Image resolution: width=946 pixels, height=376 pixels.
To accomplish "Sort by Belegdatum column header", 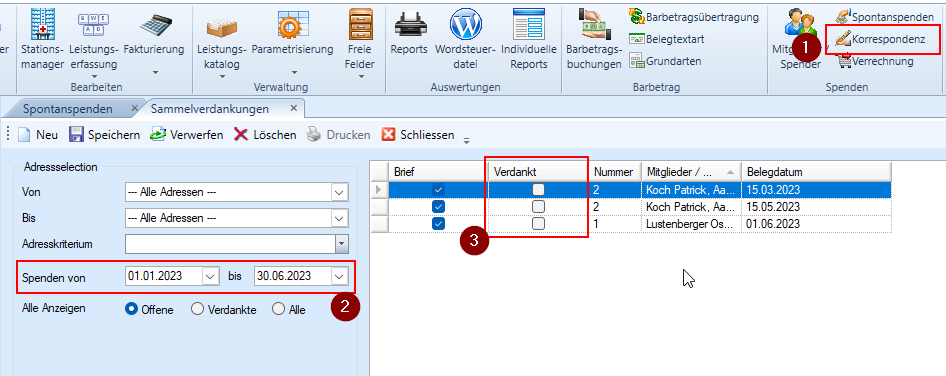I will click(x=816, y=171).
